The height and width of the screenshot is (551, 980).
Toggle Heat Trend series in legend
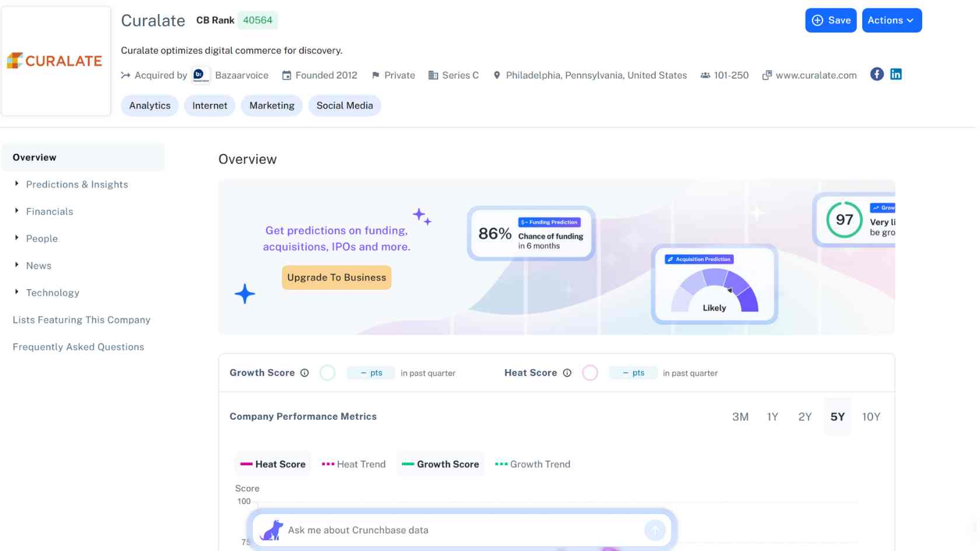click(x=353, y=464)
